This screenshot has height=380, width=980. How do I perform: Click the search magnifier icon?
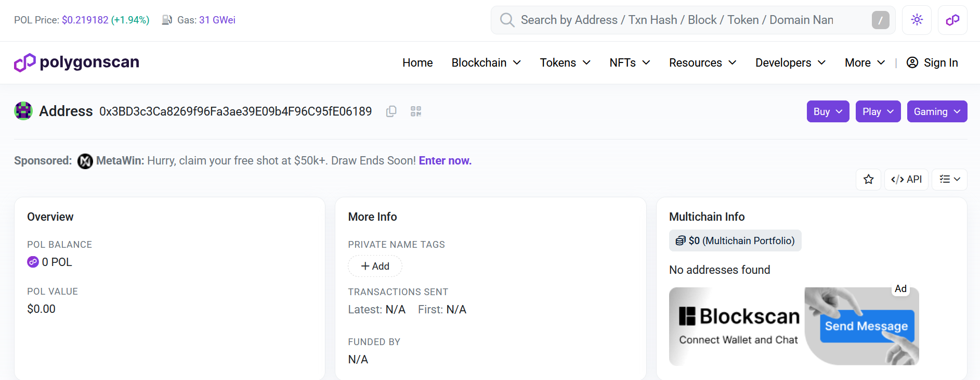point(507,20)
